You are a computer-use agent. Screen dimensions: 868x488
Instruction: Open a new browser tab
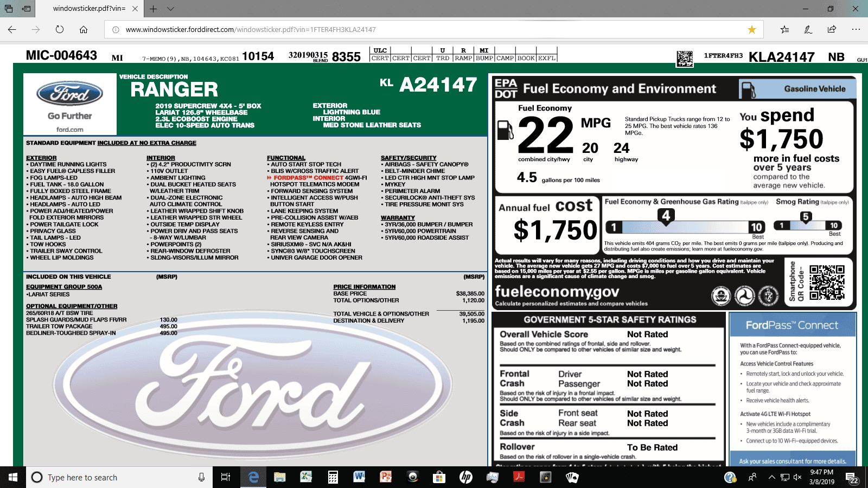tap(153, 9)
